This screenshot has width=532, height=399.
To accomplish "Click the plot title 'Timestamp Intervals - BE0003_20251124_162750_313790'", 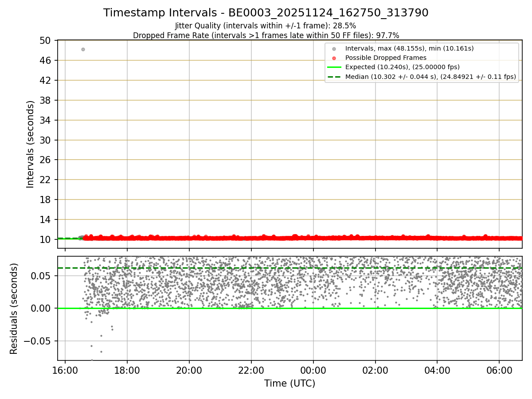I will pos(266,13).
